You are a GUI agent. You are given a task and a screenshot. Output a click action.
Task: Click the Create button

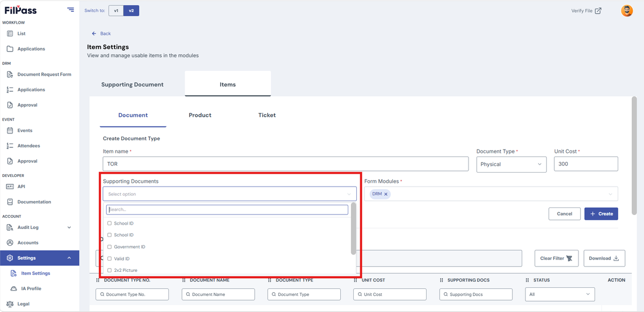point(601,214)
